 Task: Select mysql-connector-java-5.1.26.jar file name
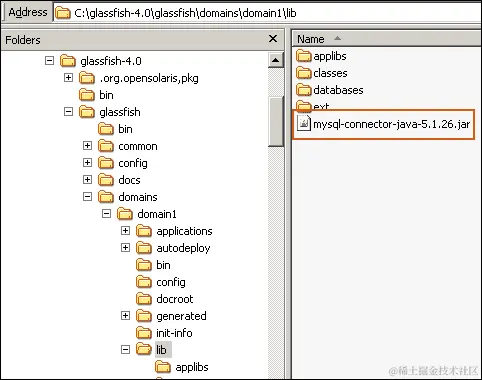(x=391, y=124)
